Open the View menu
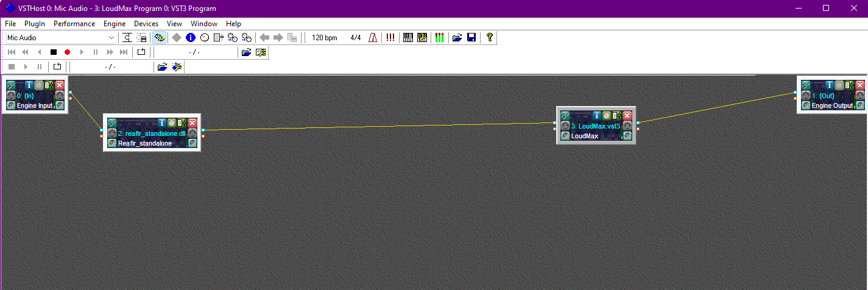The height and width of the screenshot is (290, 868). [175, 24]
